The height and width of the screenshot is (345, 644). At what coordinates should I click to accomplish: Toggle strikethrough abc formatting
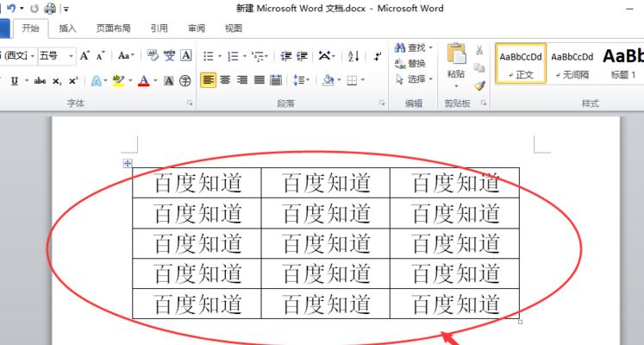[x=40, y=81]
